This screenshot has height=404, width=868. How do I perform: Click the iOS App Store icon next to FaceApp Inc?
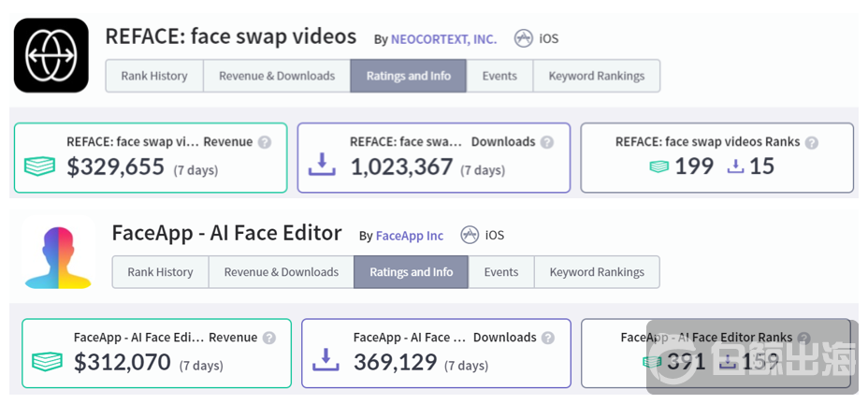470,235
